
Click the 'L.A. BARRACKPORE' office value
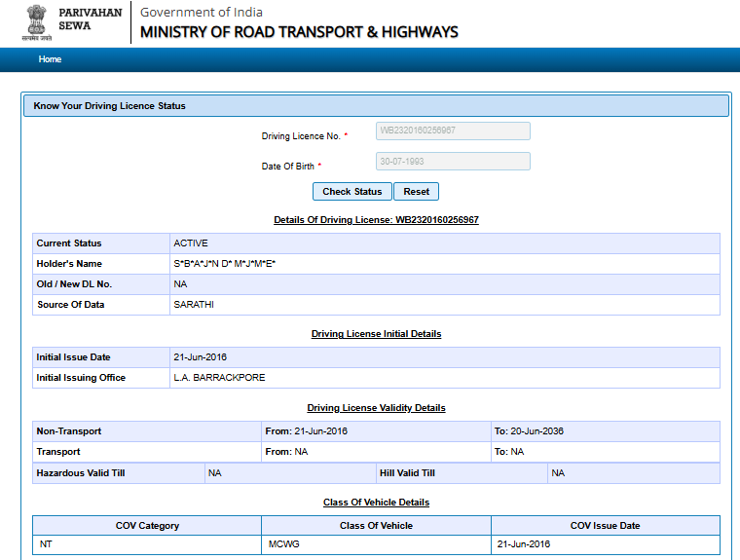point(219,378)
